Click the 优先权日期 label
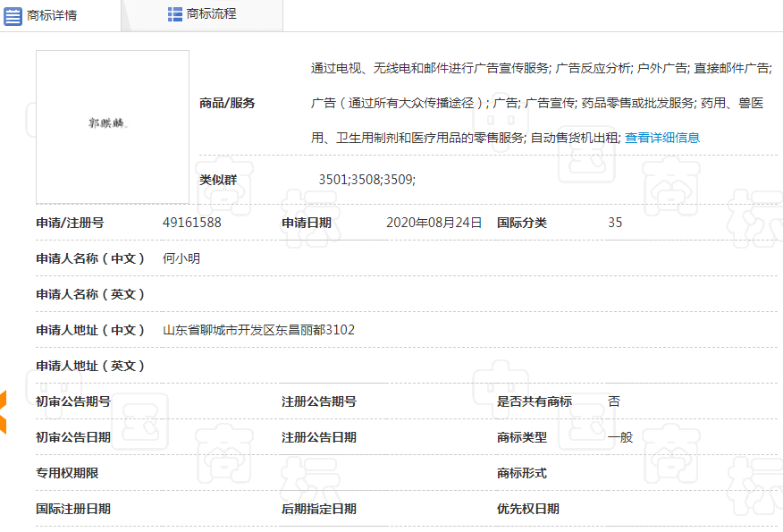783x532 pixels. (x=528, y=509)
